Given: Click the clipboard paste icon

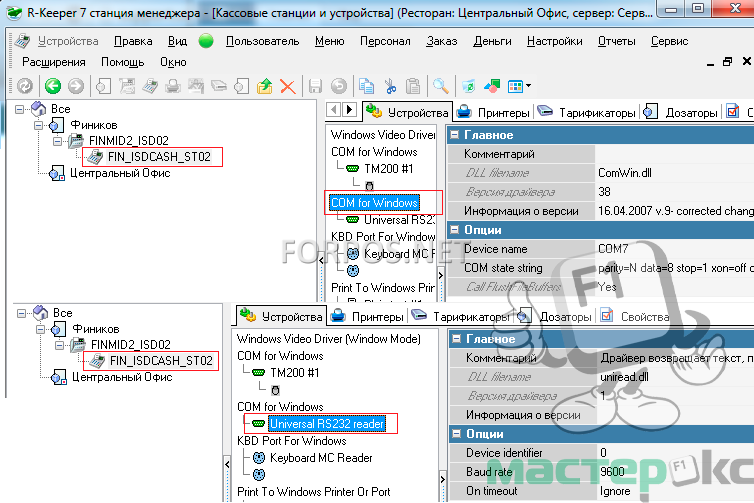Looking at the screenshot, I should pos(411,86).
